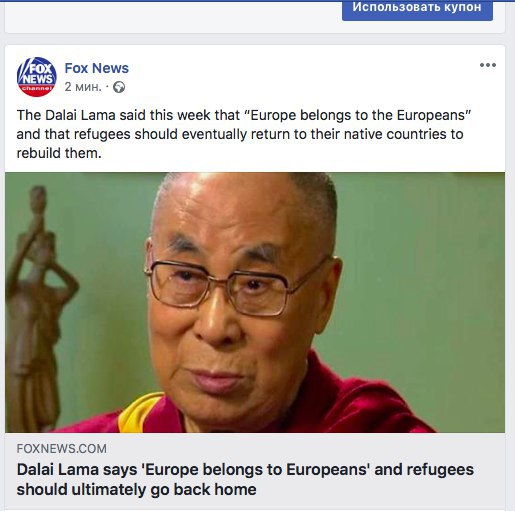Click 'Europe belongs to the Europeans' quote text

click(x=357, y=115)
